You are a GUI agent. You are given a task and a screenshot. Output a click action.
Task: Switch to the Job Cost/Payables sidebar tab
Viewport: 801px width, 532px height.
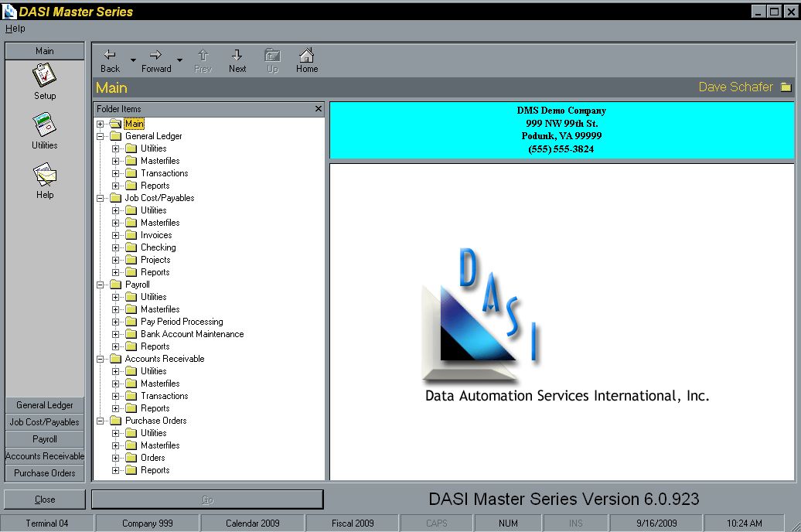[x=44, y=421]
